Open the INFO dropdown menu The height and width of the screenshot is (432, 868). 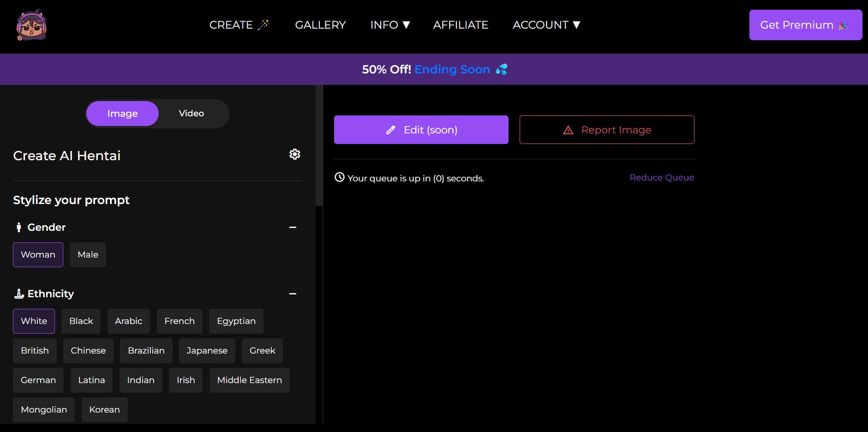coord(390,25)
